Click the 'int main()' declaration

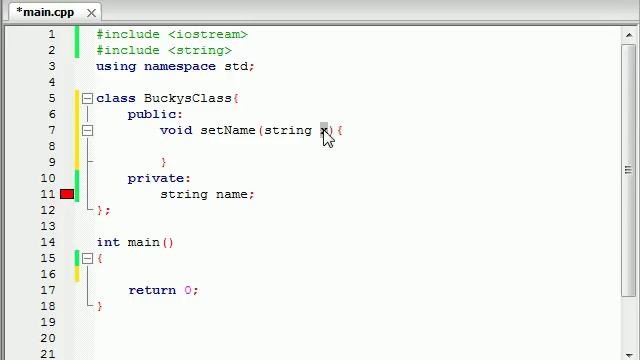(x=135, y=242)
